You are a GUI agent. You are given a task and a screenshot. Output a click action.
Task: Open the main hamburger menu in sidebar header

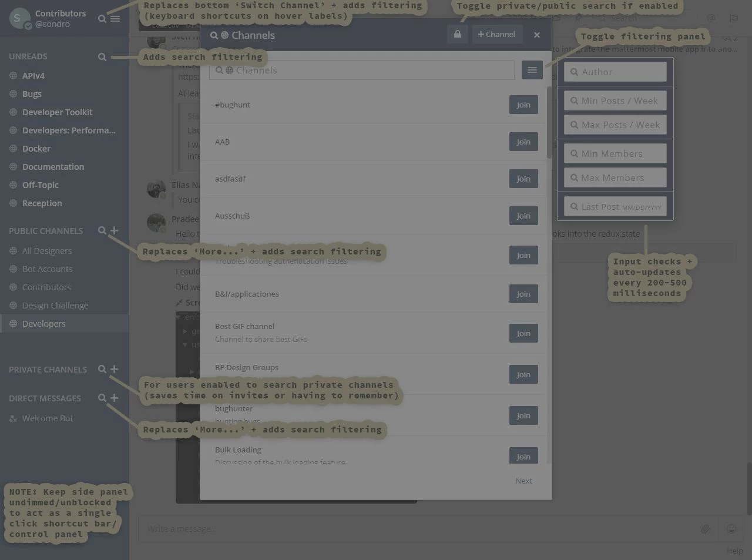(x=116, y=19)
